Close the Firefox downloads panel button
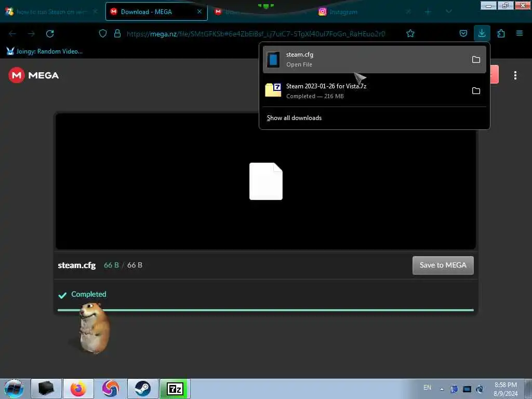The height and width of the screenshot is (399, 532). [x=482, y=33]
